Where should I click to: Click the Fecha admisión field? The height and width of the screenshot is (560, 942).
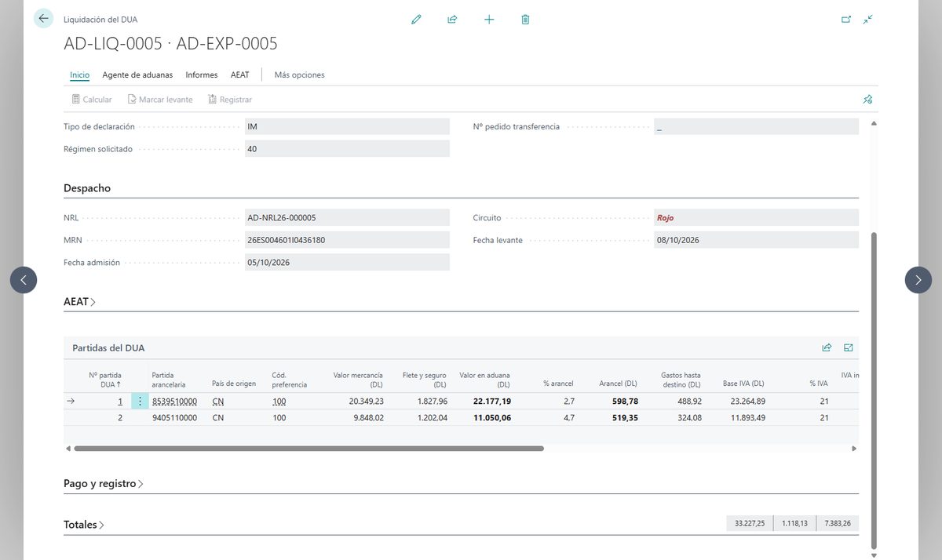click(347, 263)
